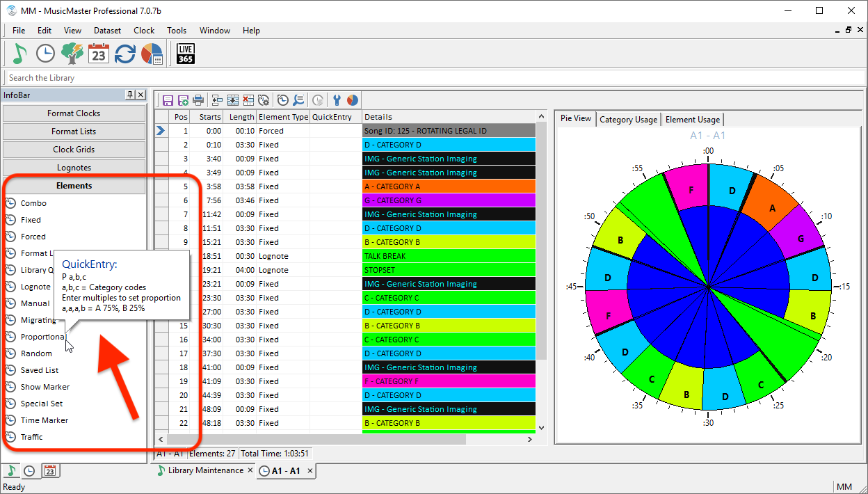The height and width of the screenshot is (494, 868).
Task: Print the clock using the printer icon
Action: (198, 100)
